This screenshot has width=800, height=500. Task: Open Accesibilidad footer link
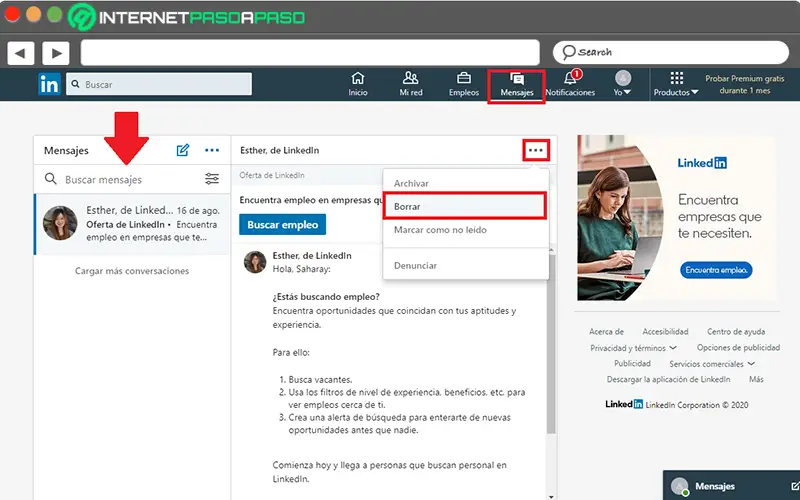pyautogui.click(x=665, y=332)
